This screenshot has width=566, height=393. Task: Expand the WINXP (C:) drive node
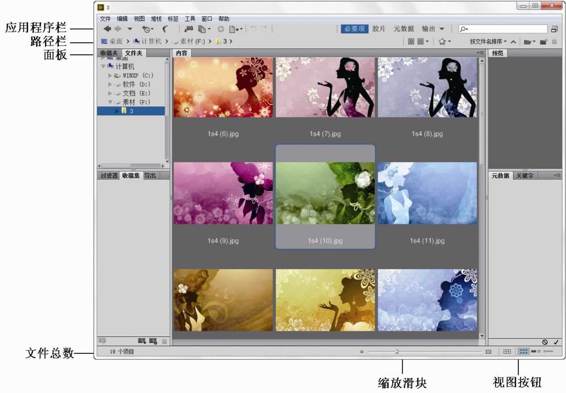(x=110, y=75)
